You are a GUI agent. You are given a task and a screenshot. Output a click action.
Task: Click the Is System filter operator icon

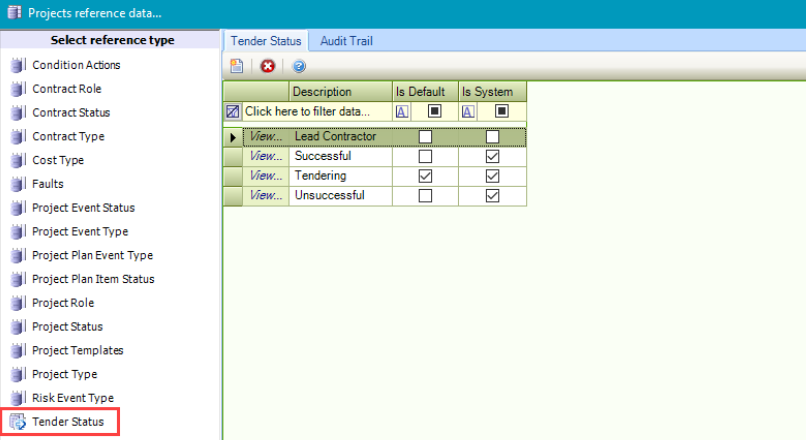pos(468,111)
